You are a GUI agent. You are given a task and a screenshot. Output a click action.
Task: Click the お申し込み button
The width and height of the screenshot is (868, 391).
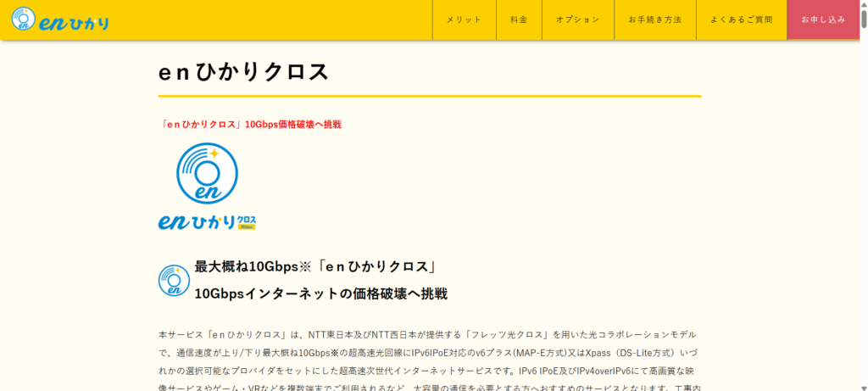823,20
